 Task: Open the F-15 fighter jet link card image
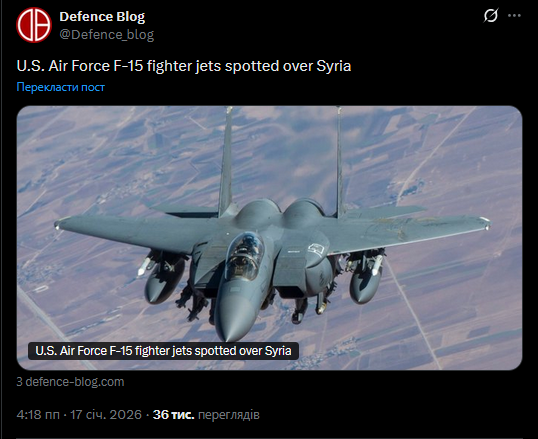[x=269, y=238]
